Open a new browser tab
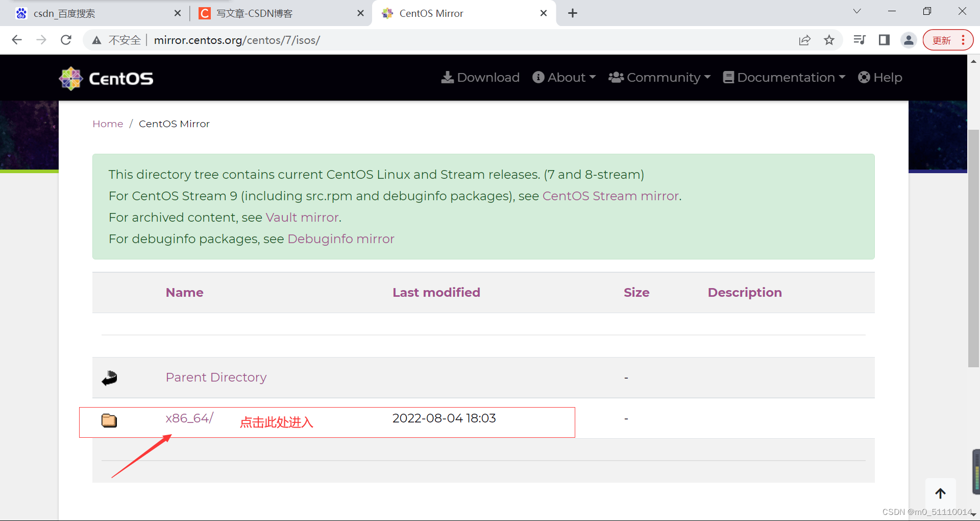The image size is (980, 521). 573,13
